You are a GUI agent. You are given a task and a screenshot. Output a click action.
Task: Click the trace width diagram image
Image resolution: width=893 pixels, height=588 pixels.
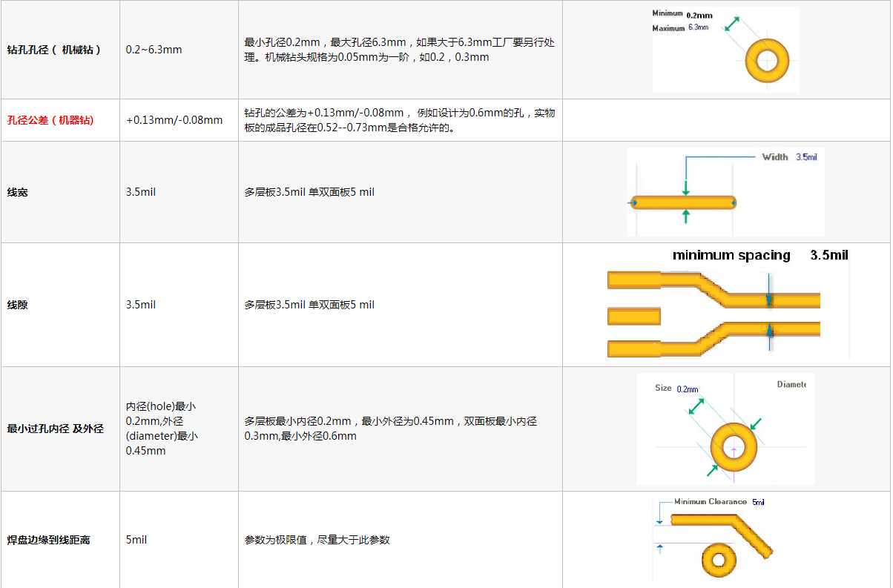(725, 192)
